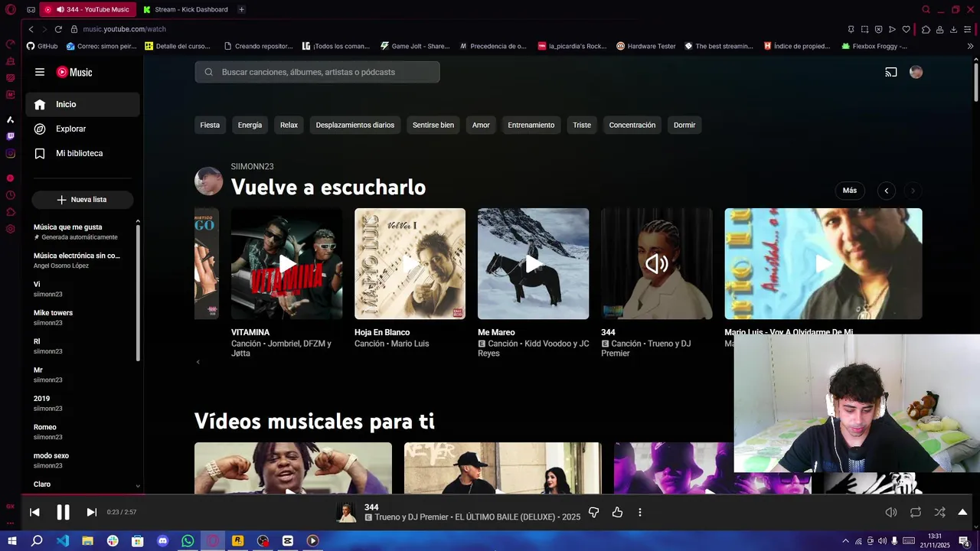Switch to Stream - Kick Dashboard tab
Image resolution: width=980 pixels, height=551 pixels.
(186, 9)
